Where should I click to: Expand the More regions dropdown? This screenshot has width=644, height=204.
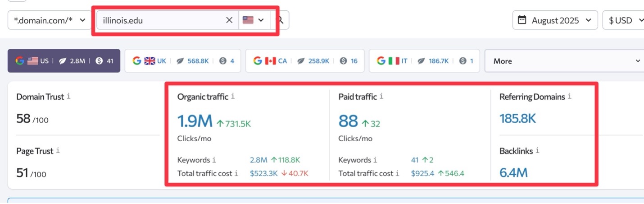[x=565, y=61]
